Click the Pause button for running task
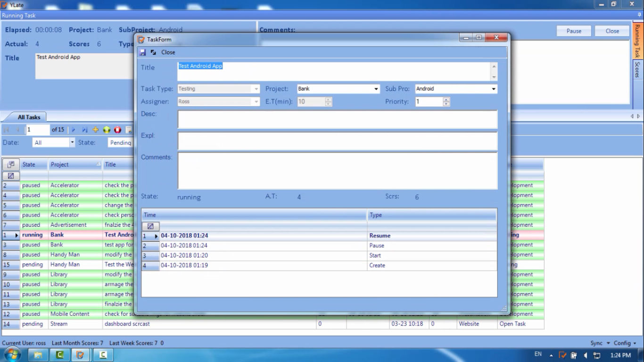 coord(574,31)
